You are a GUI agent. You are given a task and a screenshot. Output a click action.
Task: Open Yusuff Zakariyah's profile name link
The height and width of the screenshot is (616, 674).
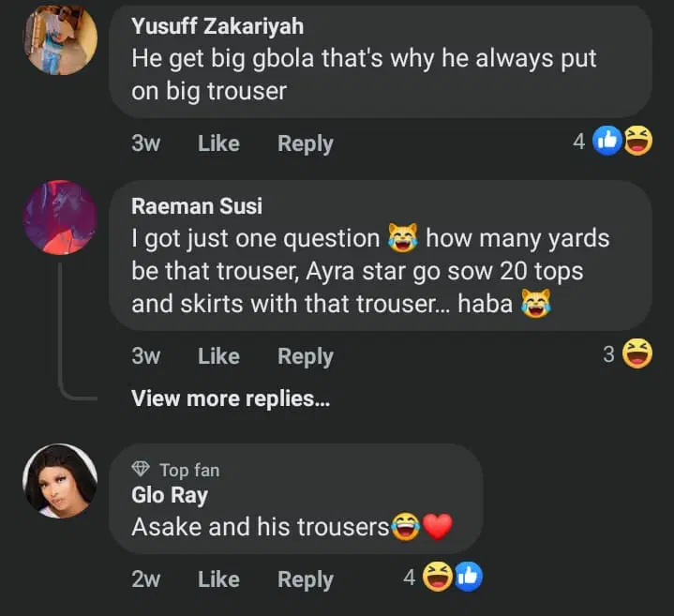tap(217, 25)
